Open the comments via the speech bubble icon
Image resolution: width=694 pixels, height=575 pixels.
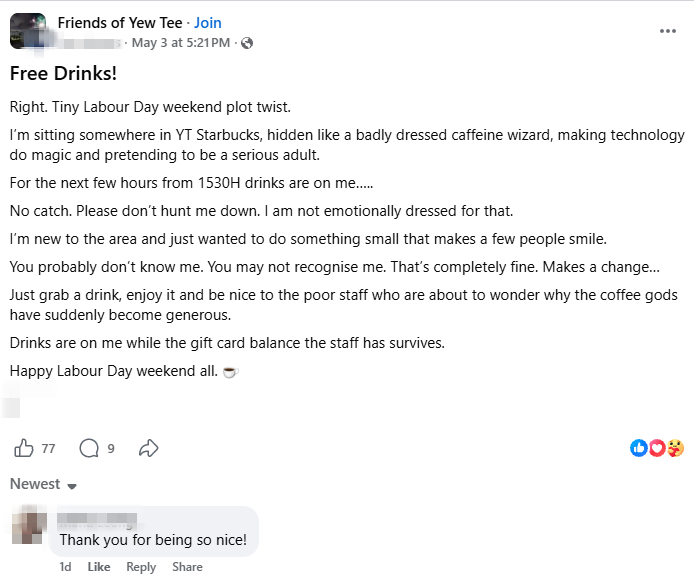click(89, 448)
